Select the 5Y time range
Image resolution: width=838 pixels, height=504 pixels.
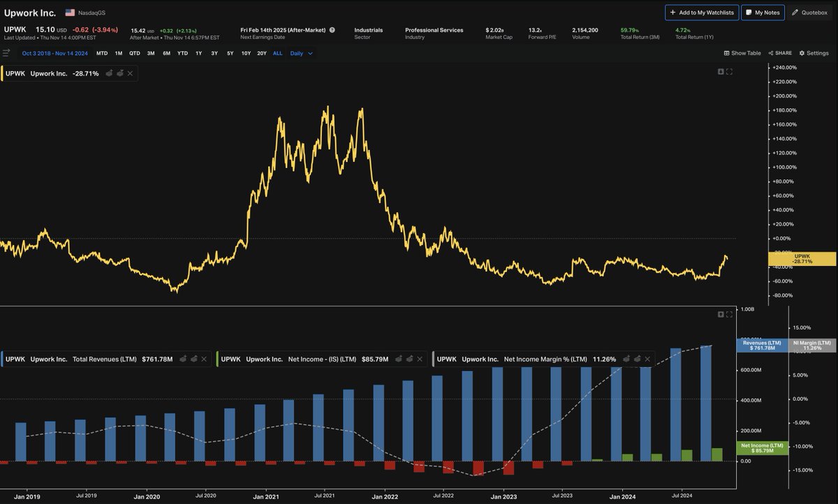pyautogui.click(x=230, y=53)
